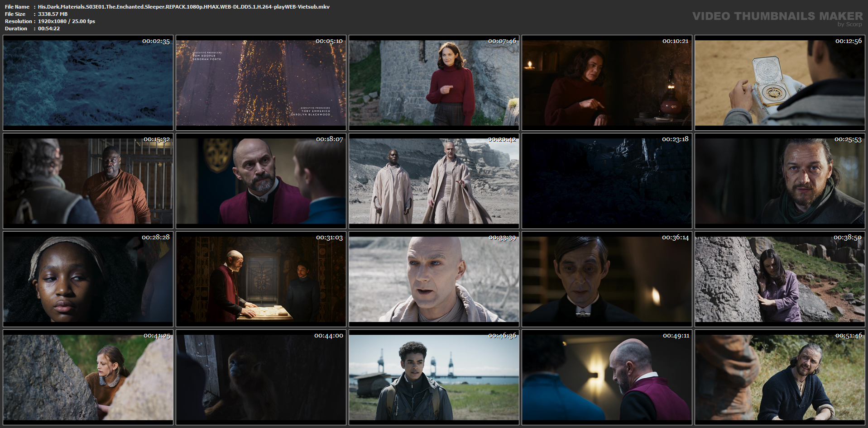Open the thumbnail stamped 00:36:14
The height and width of the screenshot is (428, 868).
click(607, 279)
